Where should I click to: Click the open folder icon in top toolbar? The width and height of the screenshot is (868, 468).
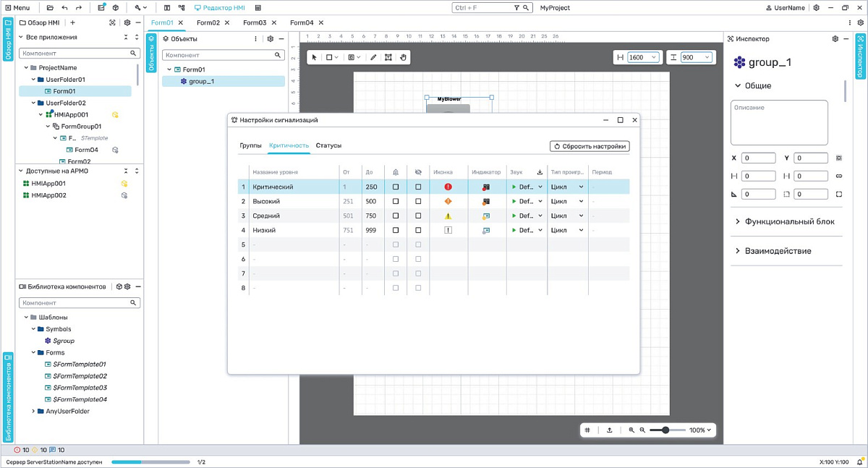pos(50,8)
